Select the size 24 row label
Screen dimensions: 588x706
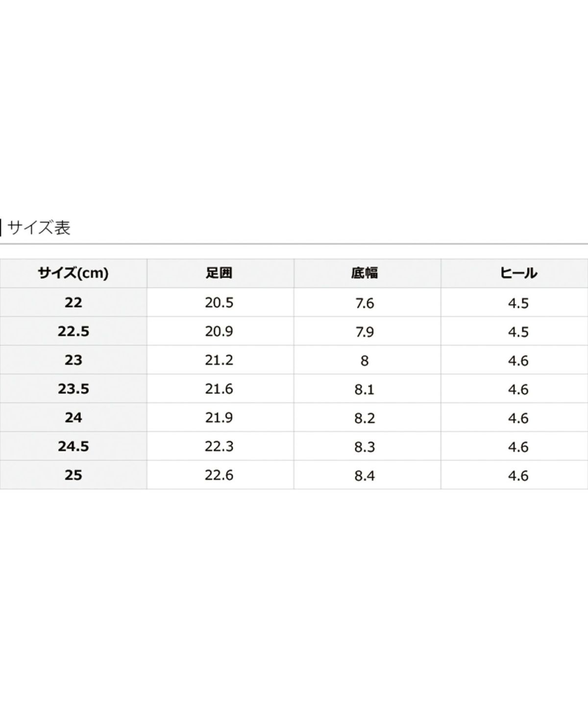73,418
